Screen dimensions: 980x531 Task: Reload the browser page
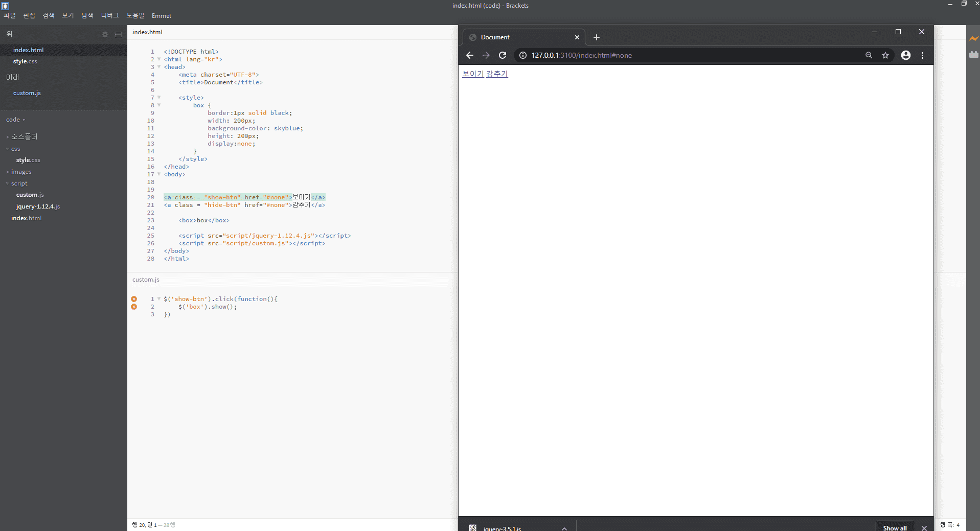click(x=503, y=55)
